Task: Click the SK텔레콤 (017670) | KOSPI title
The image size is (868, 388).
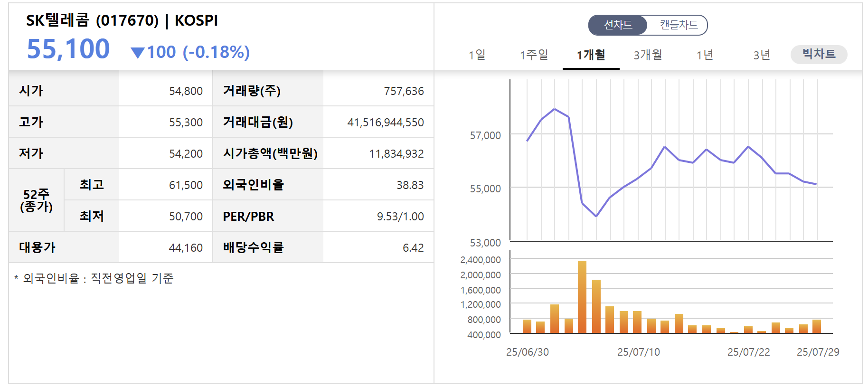Action: point(122,20)
